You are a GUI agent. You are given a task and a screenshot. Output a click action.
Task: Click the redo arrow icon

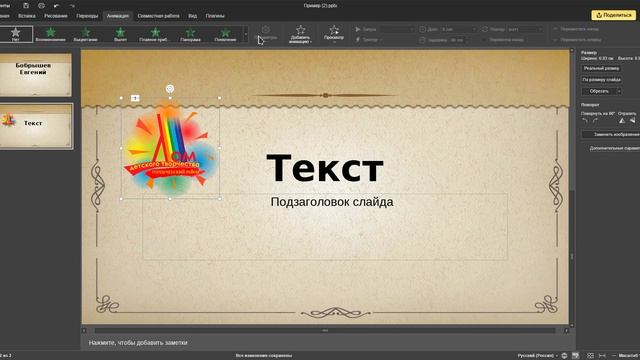click(x=72, y=6)
